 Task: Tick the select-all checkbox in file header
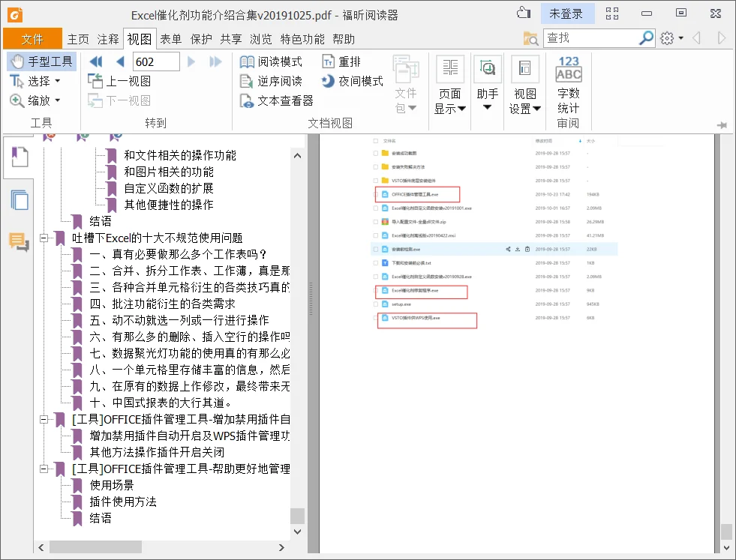click(x=376, y=141)
